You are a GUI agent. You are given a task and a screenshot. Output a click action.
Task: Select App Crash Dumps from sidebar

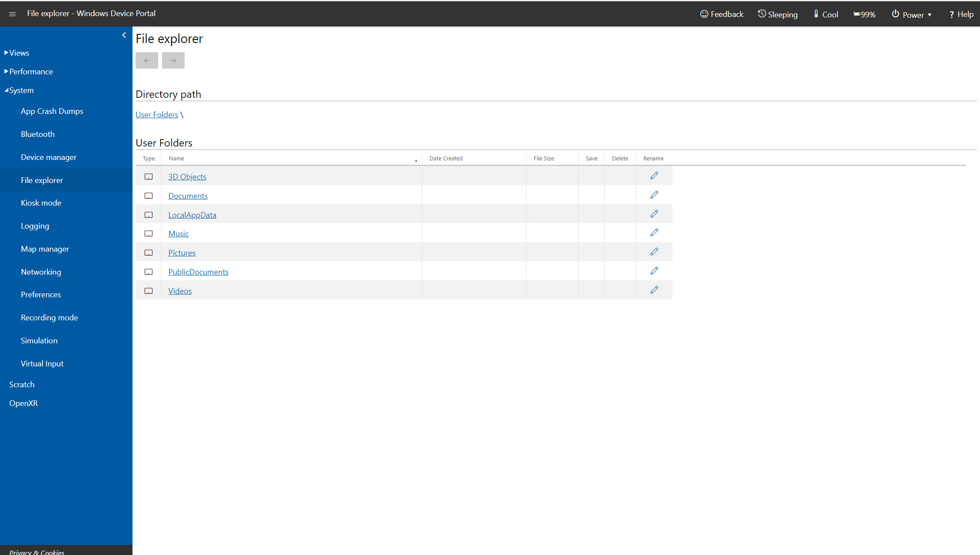[x=52, y=111]
